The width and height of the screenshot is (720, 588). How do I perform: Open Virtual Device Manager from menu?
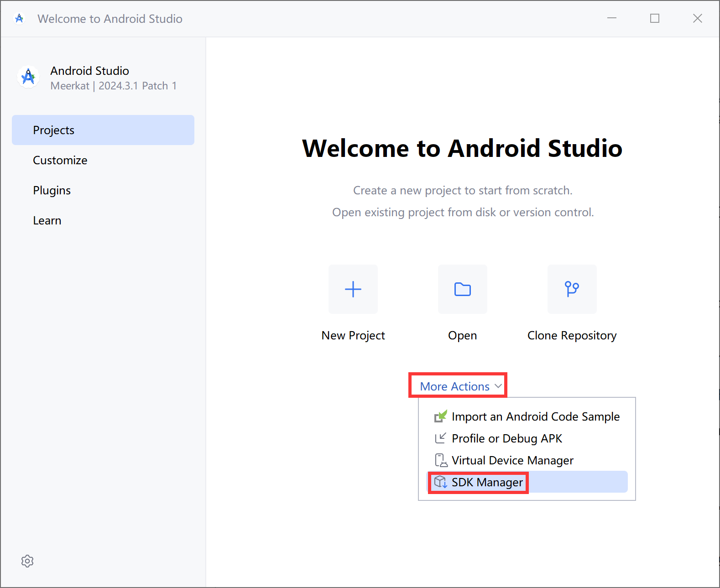pos(527,460)
